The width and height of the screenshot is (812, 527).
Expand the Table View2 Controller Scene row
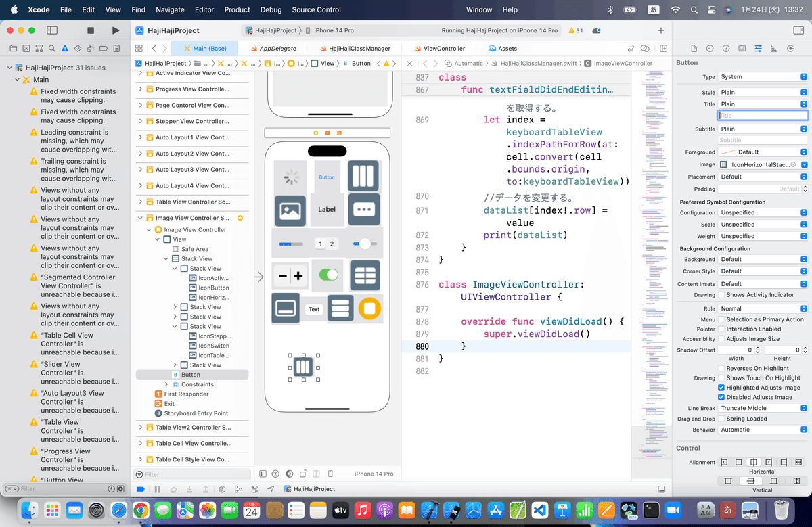(141, 428)
